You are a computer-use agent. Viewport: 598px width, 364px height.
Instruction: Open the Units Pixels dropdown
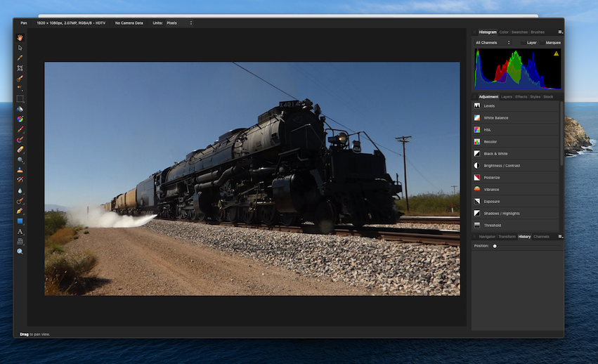pyautogui.click(x=179, y=23)
